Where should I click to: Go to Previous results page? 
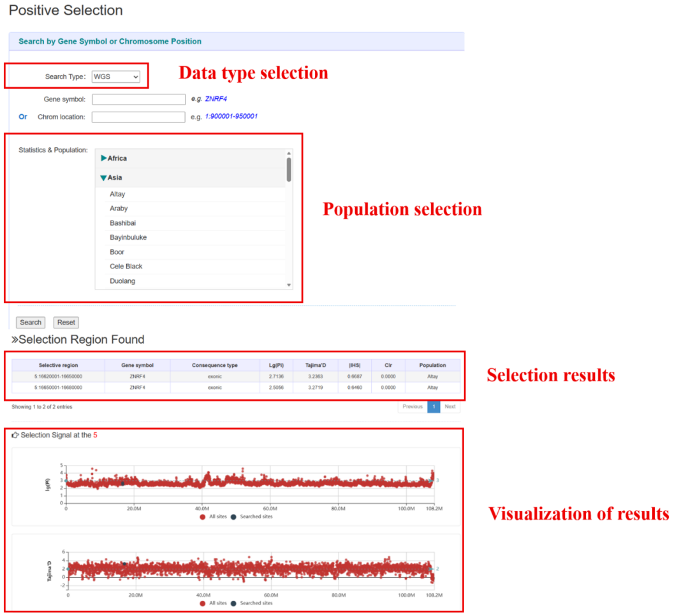tap(413, 407)
